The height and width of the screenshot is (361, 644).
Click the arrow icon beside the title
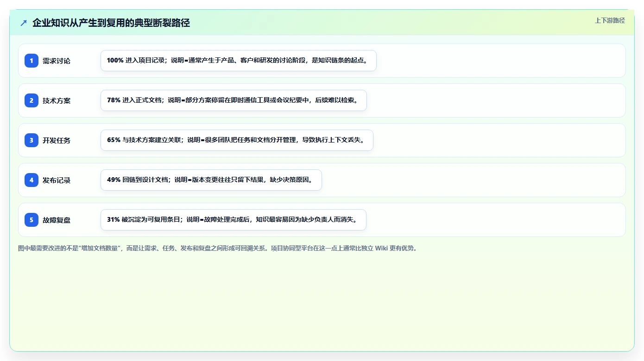(24, 23)
